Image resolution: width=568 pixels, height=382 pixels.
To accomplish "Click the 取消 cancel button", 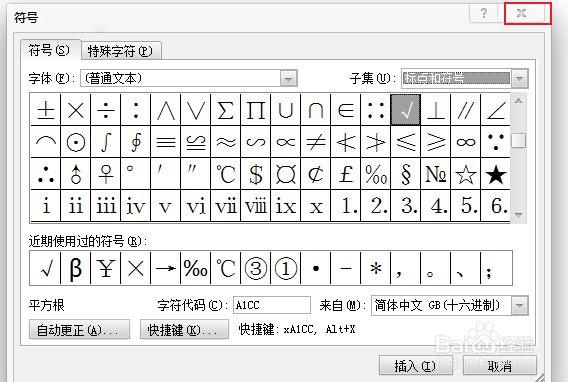I will (500, 366).
